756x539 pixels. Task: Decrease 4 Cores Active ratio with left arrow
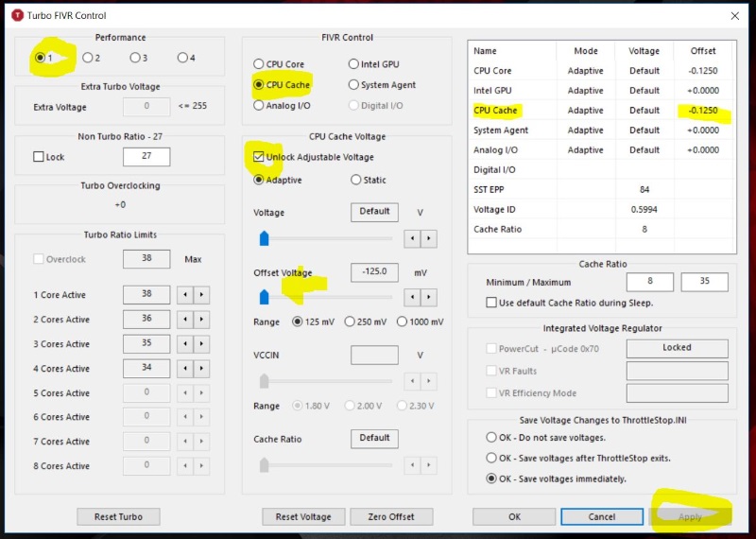pos(185,369)
